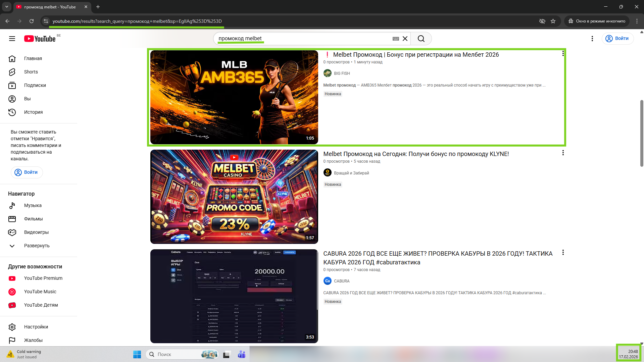The height and width of the screenshot is (362, 644).
Task: Open title 'Melbet Промокод на Сегодня' video
Action: [x=416, y=154]
